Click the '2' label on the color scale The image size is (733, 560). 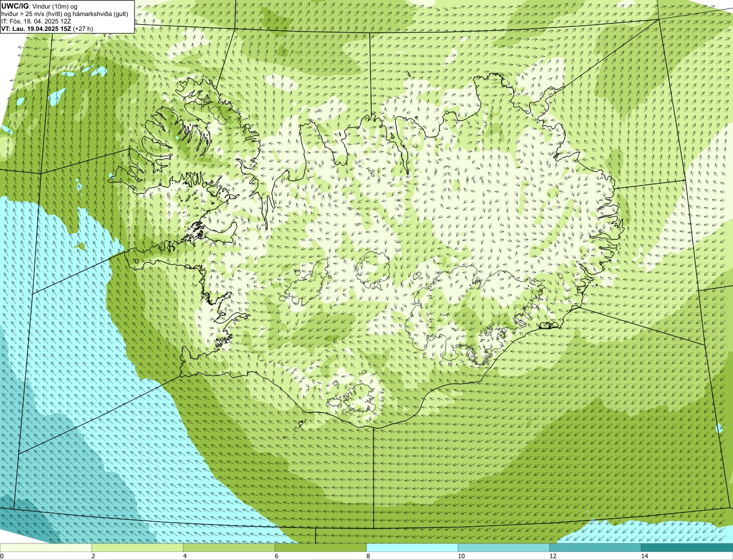click(x=93, y=556)
